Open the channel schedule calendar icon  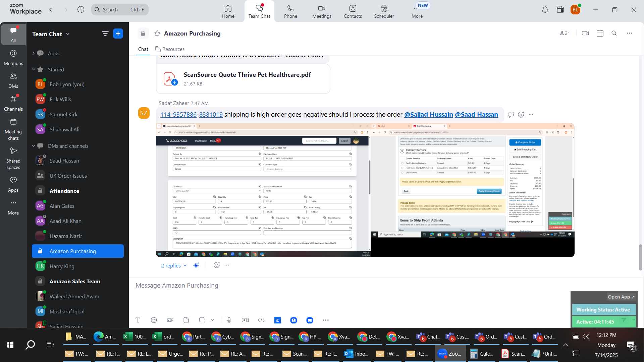[x=600, y=33]
